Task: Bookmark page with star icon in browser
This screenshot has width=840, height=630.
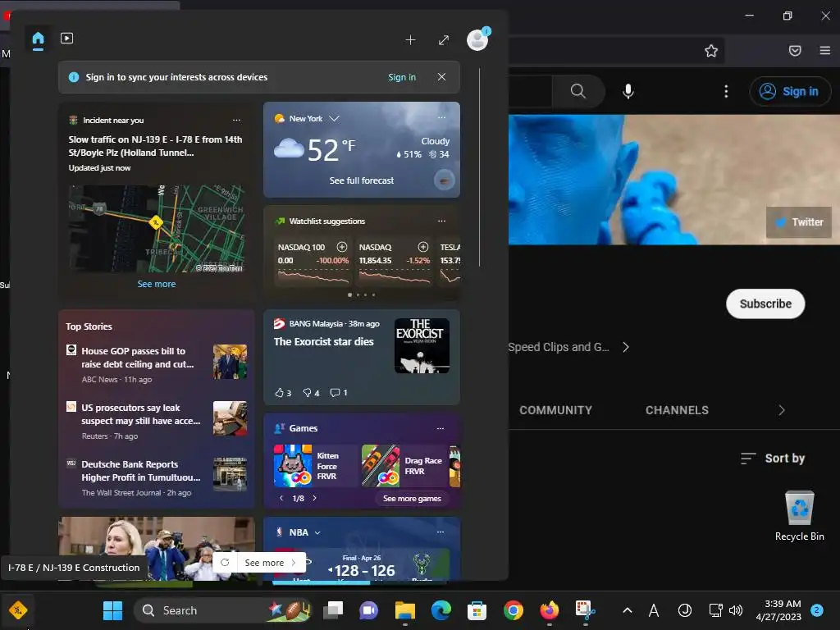Action: [711, 51]
